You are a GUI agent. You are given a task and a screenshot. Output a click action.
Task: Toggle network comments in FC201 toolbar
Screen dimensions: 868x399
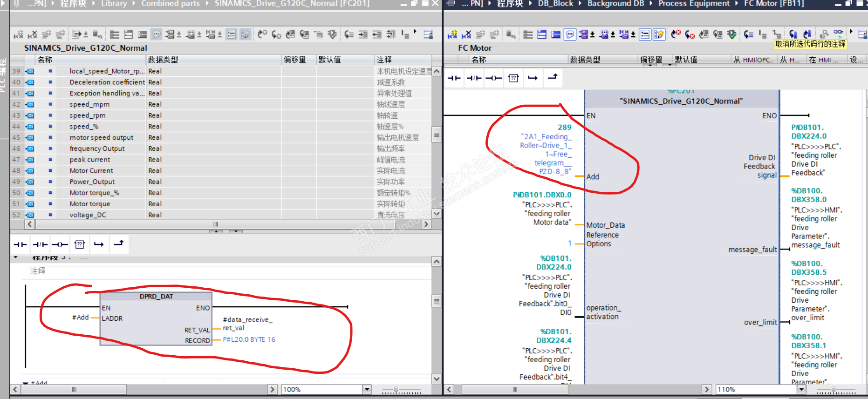pos(231,34)
